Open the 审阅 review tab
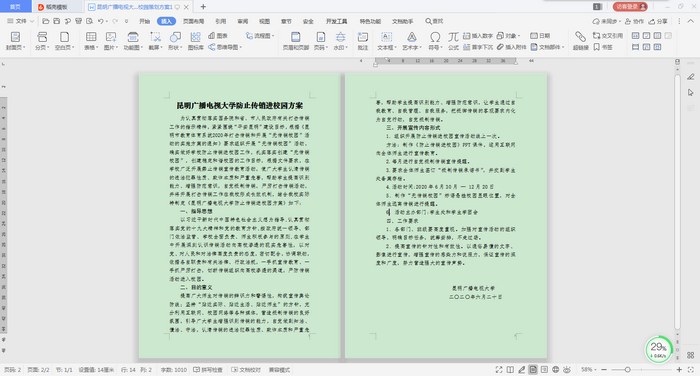Viewport: 700px width, 376px height. click(242, 21)
